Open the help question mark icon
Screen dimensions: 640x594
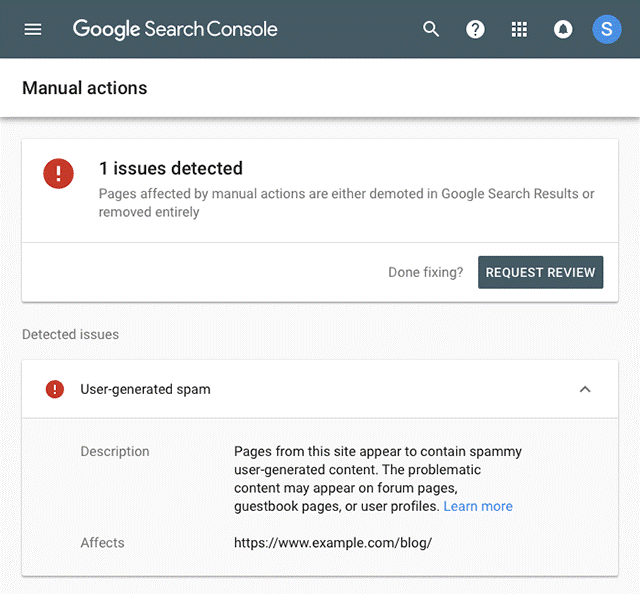tap(475, 29)
